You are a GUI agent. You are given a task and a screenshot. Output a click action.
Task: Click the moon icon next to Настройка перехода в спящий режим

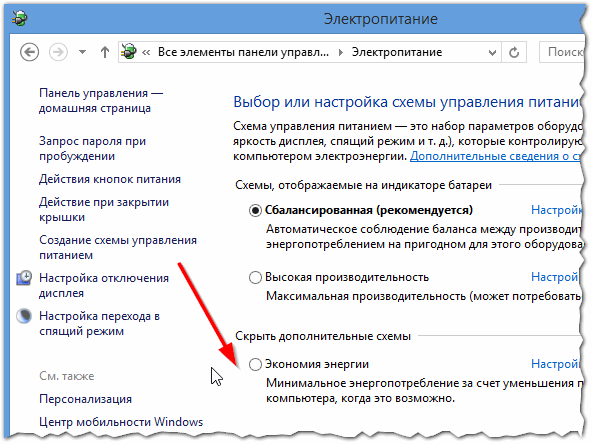[x=24, y=316]
